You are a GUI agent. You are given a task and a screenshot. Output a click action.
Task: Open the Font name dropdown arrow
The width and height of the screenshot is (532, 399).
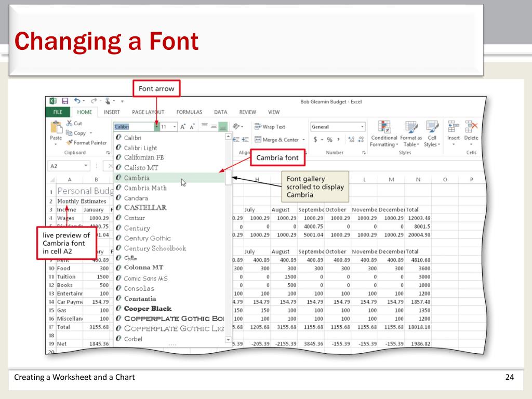(157, 127)
